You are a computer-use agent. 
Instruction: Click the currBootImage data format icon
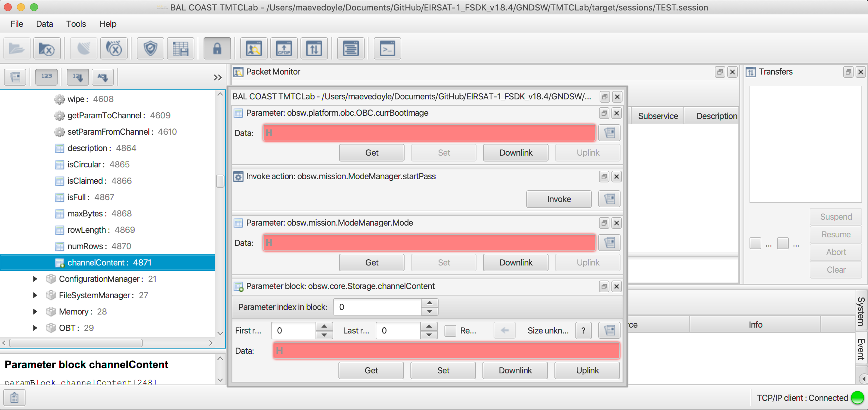[609, 133]
